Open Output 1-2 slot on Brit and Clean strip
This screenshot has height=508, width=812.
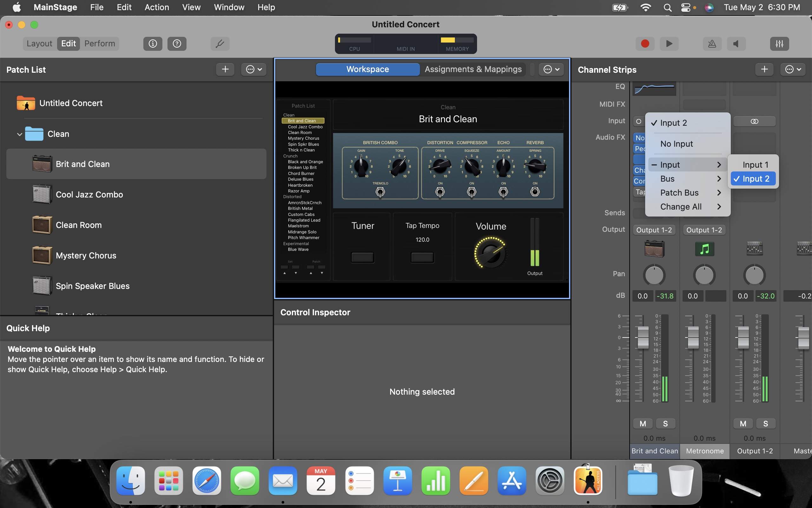[654, 230]
